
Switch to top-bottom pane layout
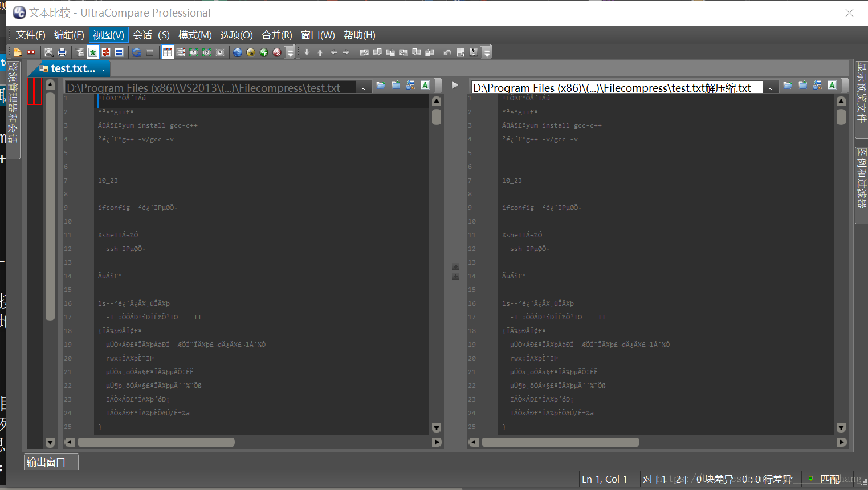[181, 52]
